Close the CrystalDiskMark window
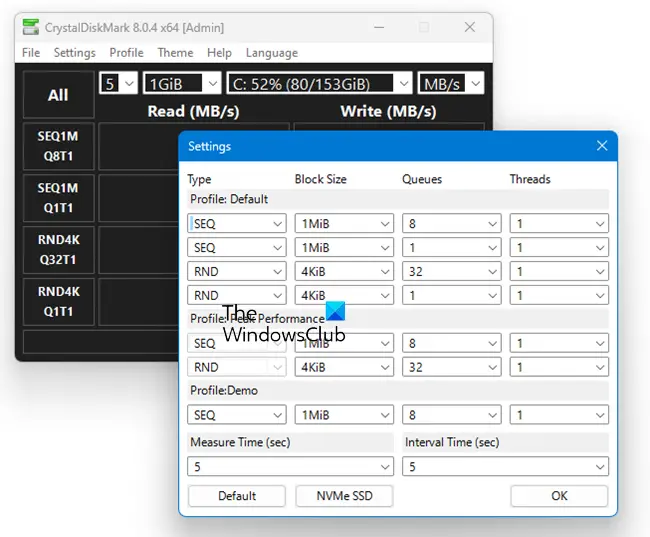The image size is (650, 537). pos(470,27)
